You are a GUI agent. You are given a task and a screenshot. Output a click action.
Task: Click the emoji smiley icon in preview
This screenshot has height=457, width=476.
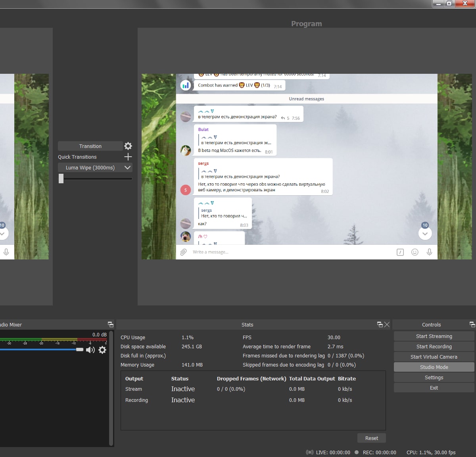(x=415, y=252)
